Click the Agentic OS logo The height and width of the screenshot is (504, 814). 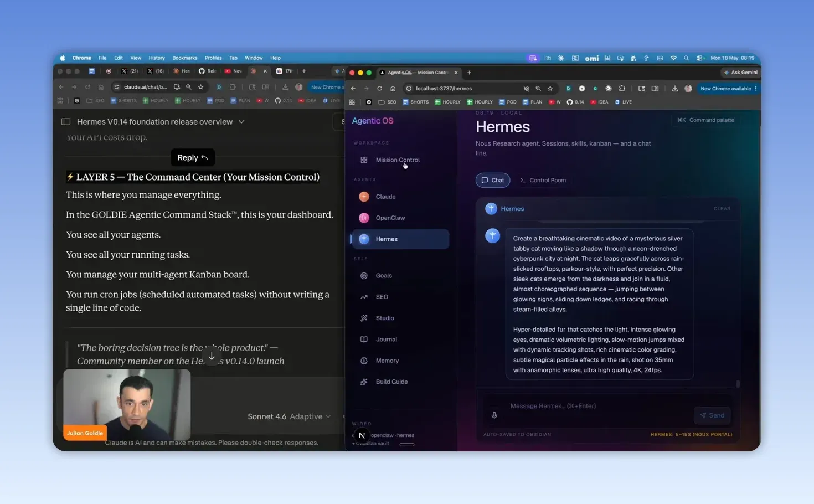pyautogui.click(x=373, y=121)
